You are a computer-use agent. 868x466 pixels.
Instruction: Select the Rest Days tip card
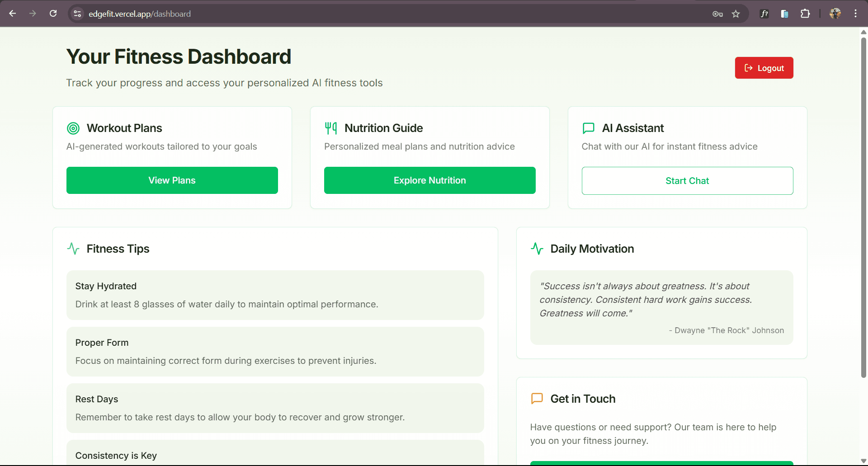click(x=275, y=408)
